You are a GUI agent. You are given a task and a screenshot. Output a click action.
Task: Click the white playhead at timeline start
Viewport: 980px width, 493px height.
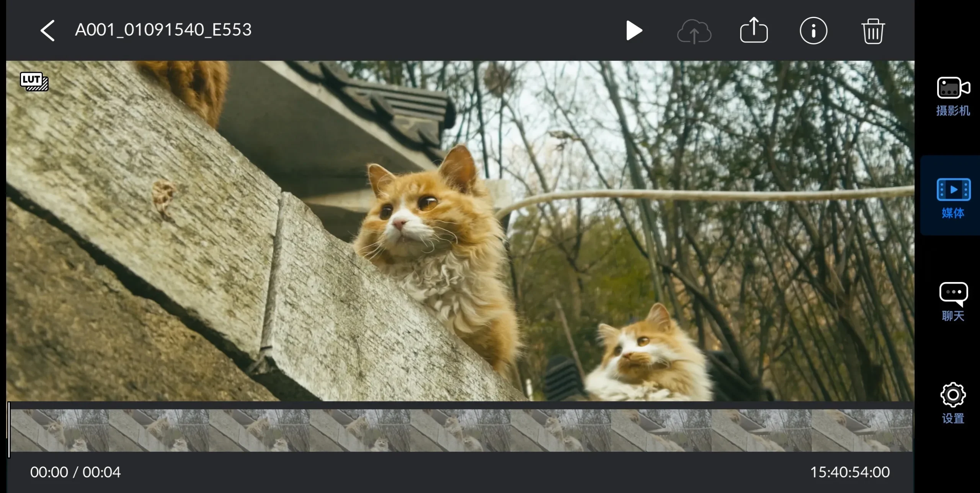pyautogui.click(x=8, y=429)
